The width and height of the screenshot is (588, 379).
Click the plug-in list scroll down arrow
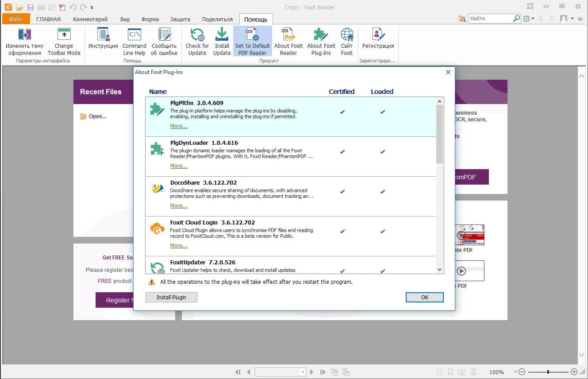point(439,269)
